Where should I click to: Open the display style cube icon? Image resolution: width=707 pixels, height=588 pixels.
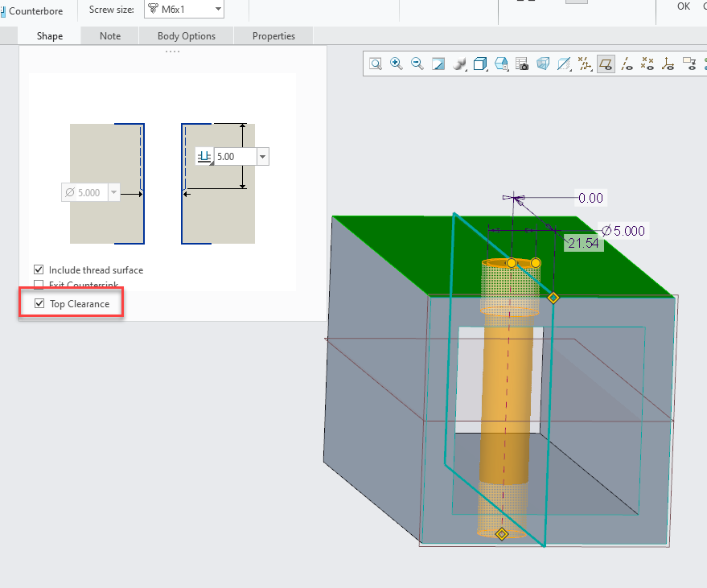pyautogui.click(x=480, y=64)
